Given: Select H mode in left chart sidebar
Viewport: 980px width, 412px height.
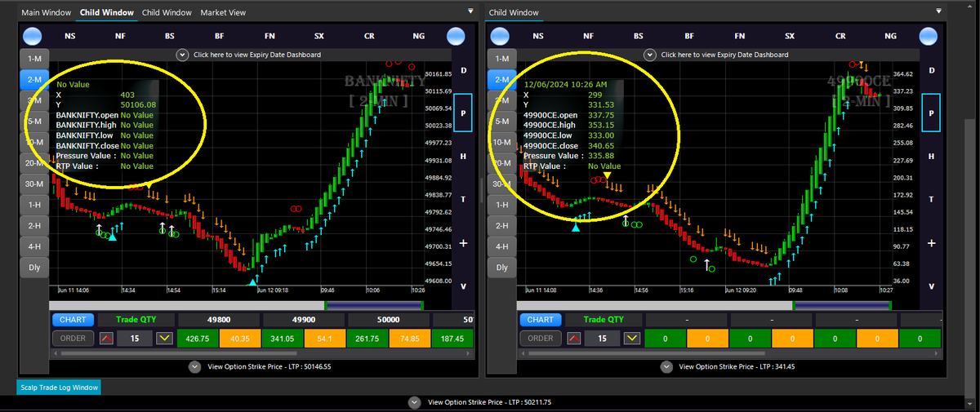Looking at the screenshot, I should tap(463, 156).
